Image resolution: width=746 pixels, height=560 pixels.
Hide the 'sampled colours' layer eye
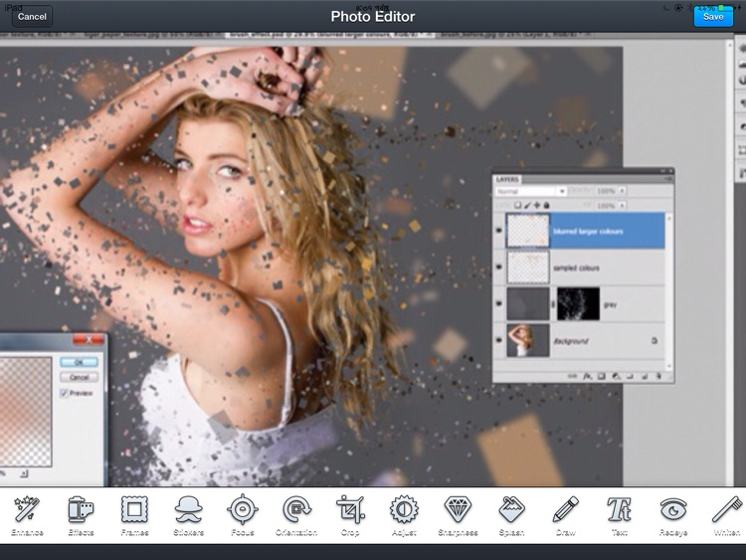point(498,268)
